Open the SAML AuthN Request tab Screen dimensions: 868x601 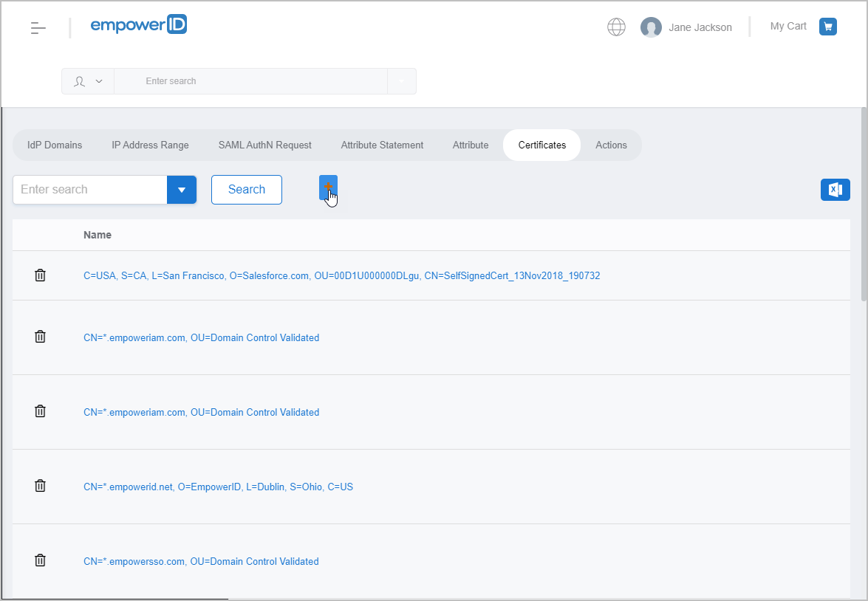(264, 145)
